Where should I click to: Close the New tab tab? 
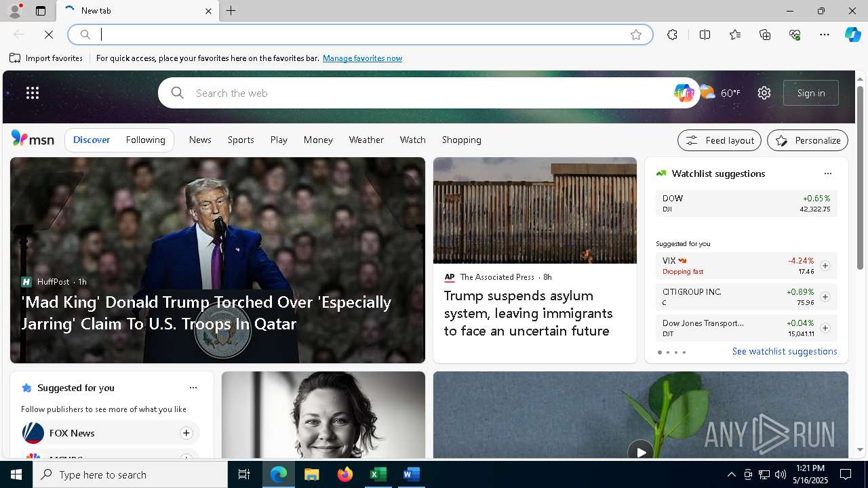(208, 11)
